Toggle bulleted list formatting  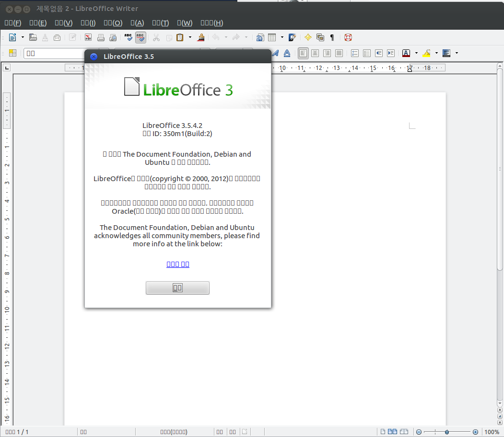pos(367,53)
